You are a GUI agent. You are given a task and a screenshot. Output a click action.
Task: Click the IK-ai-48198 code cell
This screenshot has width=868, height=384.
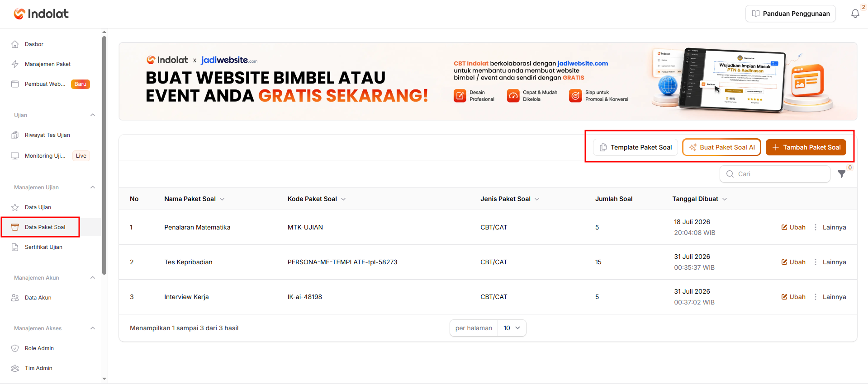pos(305,297)
